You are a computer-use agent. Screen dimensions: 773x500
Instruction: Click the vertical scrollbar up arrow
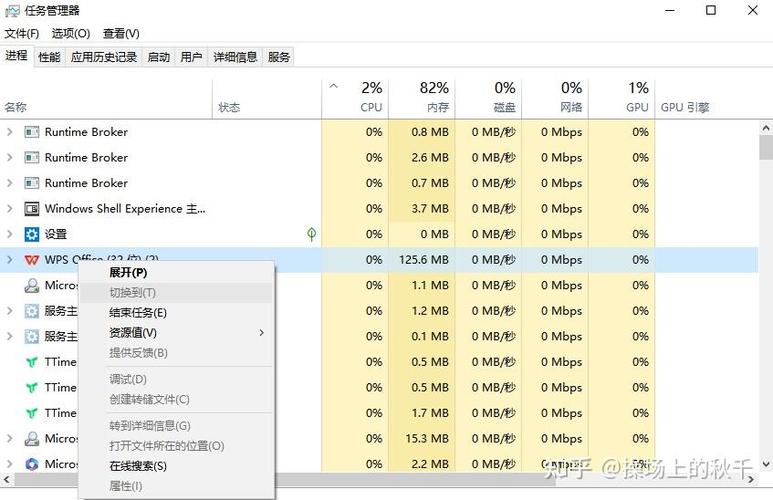point(766,128)
